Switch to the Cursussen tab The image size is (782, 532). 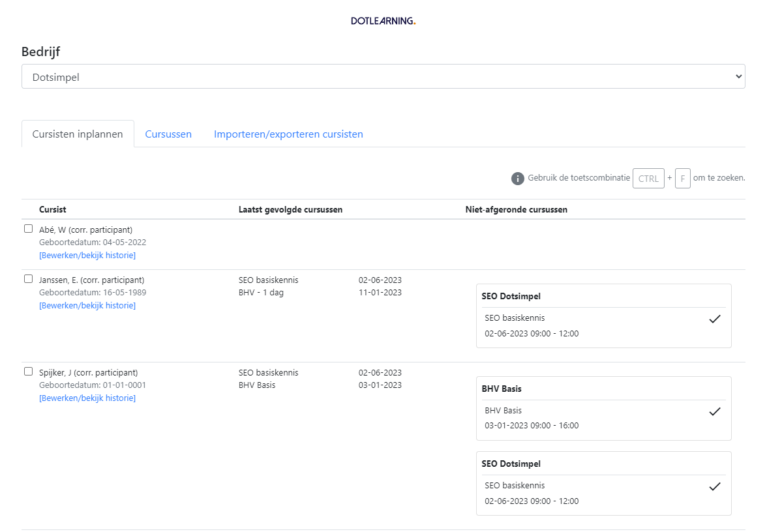click(x=168, y=134)
